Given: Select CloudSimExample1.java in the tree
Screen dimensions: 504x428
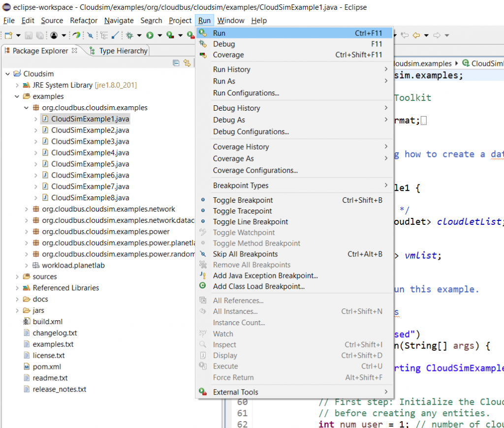Looking at the screenshot, I should [x=86, y=119].
